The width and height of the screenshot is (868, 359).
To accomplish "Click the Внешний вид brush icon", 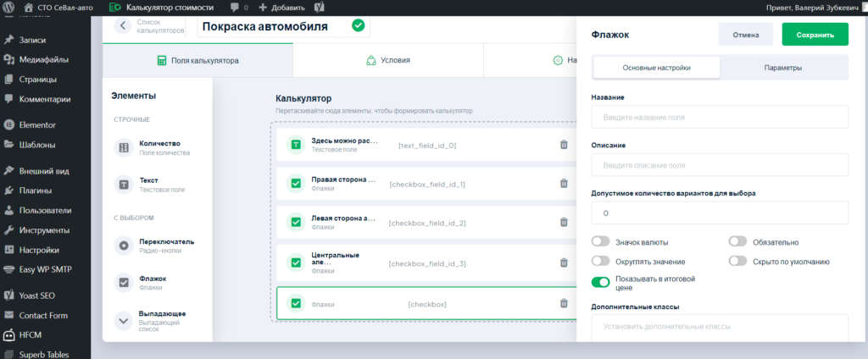I will [x=8, y=170].
